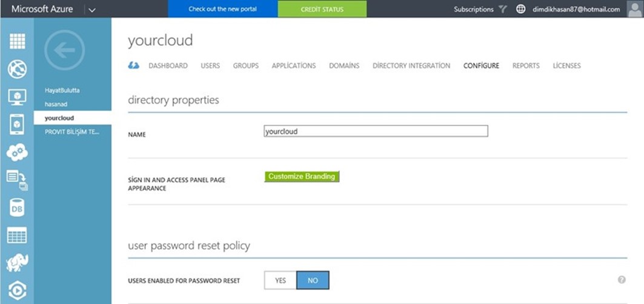Open SQL Databases DB icon
644x304 pixels.
[x=17, y=208]
